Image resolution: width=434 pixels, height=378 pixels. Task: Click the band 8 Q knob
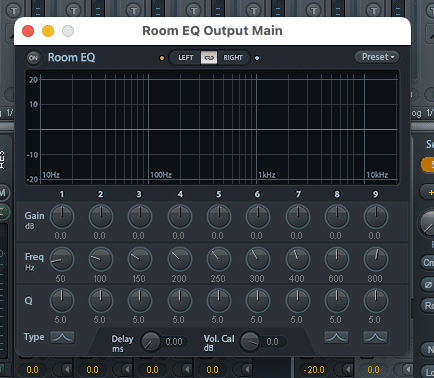[337, 300]
